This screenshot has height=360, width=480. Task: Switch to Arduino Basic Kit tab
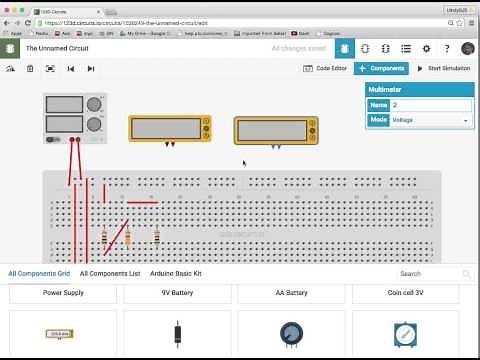(x=176, y=274)
